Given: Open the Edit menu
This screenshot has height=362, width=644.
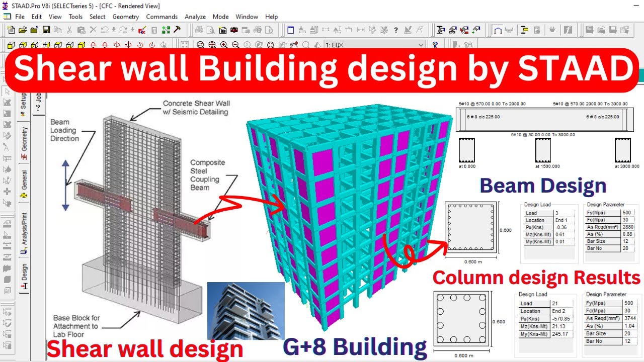Looking at the screenshot, I should click(x=36, y=17).
